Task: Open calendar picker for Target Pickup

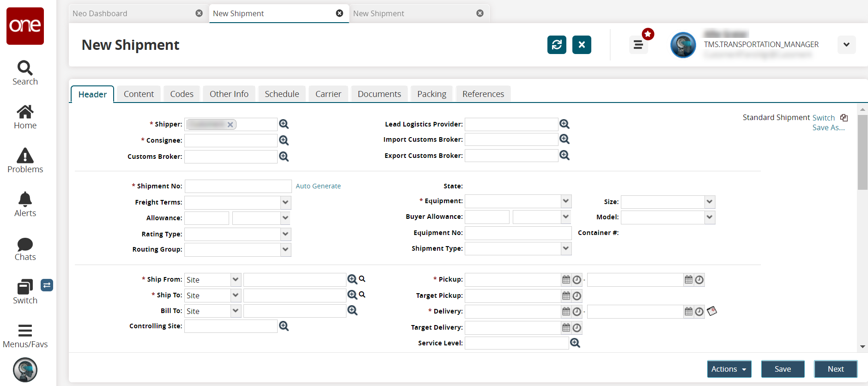Action: click(566, 296)
